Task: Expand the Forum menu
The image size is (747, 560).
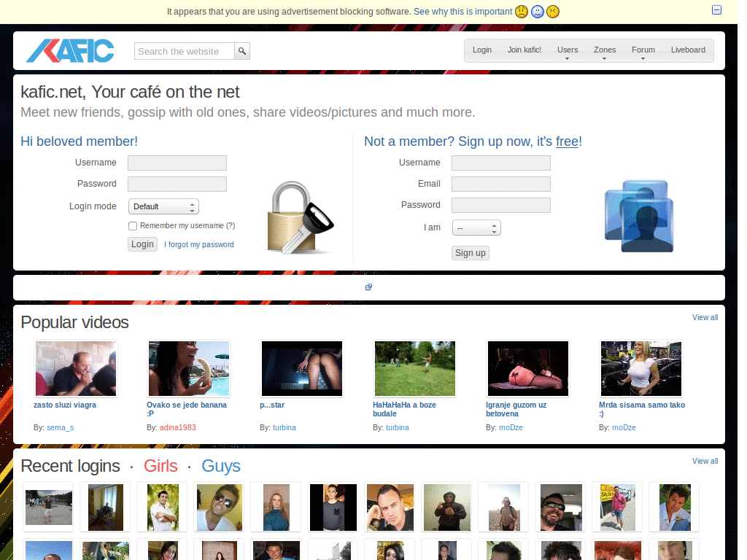Action: tap(643, 50)
